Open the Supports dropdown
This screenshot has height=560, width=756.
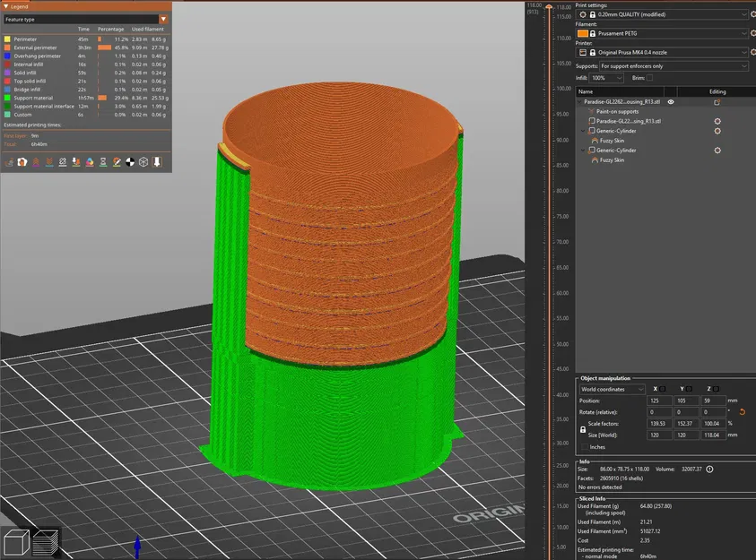click(x=673, y=65)
